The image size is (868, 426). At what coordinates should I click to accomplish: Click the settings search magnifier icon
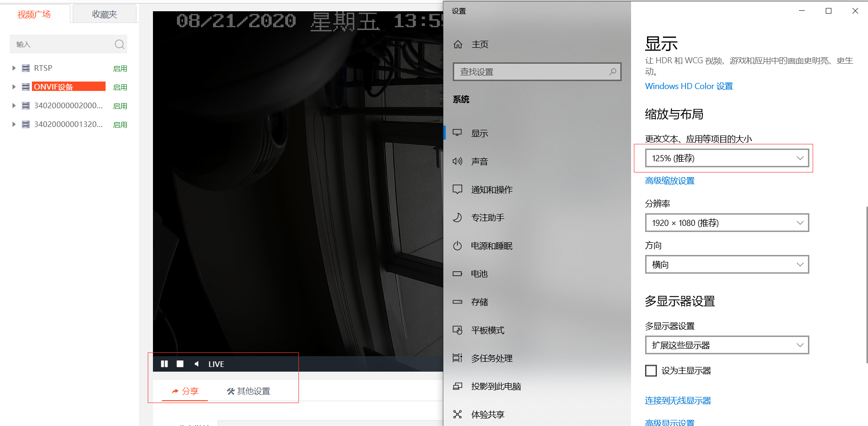pyautogui.click(x=612, y=72)
